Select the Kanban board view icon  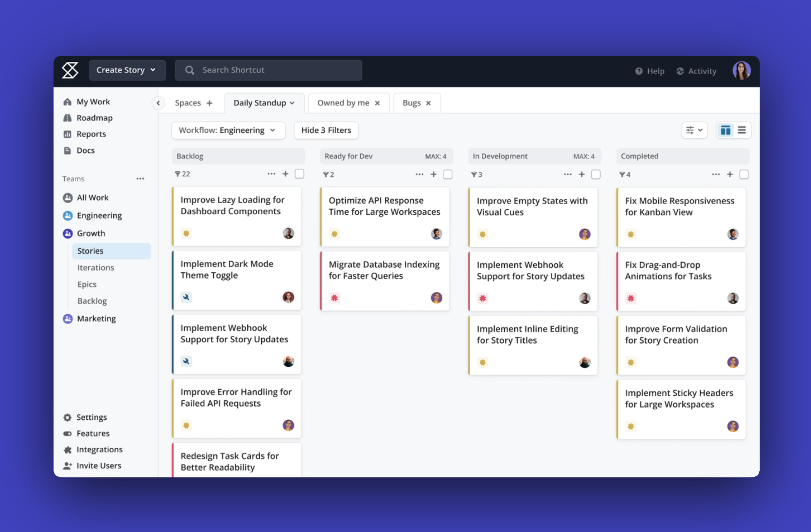click(725, 130)
